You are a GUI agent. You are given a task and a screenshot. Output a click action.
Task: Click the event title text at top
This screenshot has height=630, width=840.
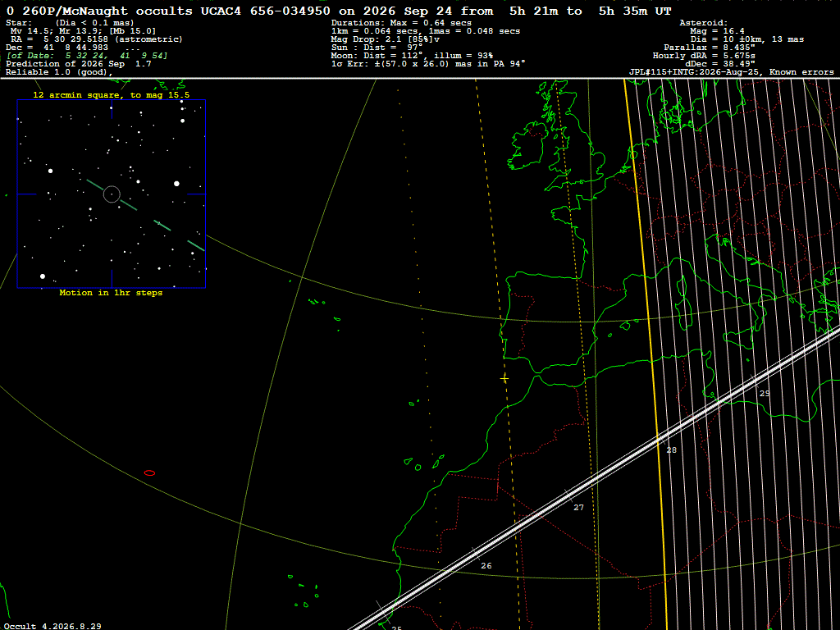click(339, 11)
